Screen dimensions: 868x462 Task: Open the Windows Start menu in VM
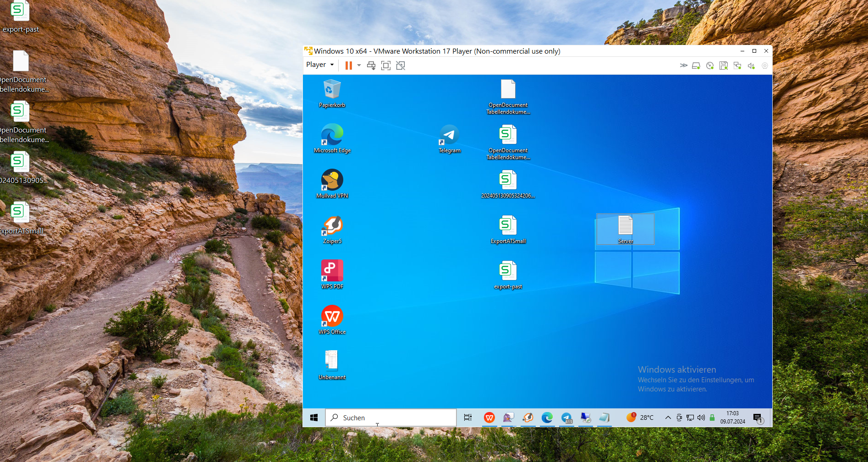[314, 418]
